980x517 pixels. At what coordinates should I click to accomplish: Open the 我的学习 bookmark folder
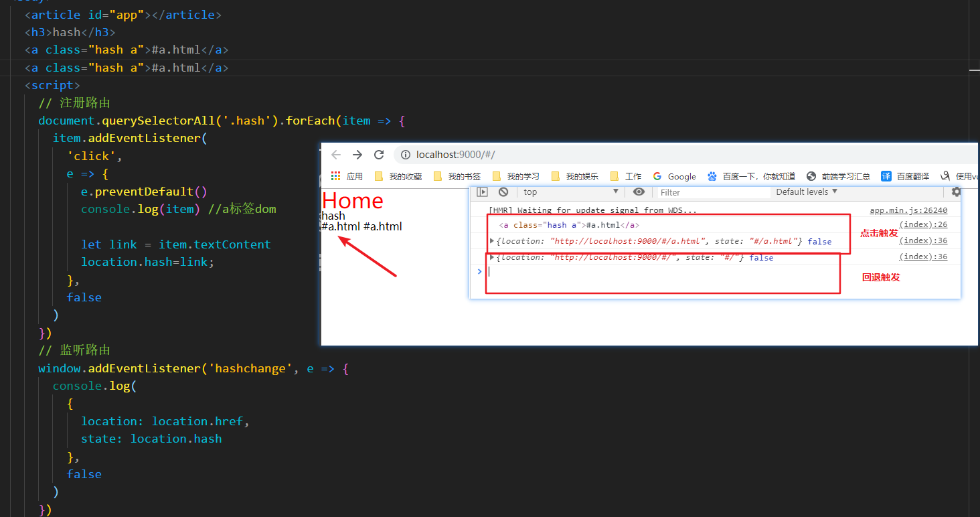516,176
